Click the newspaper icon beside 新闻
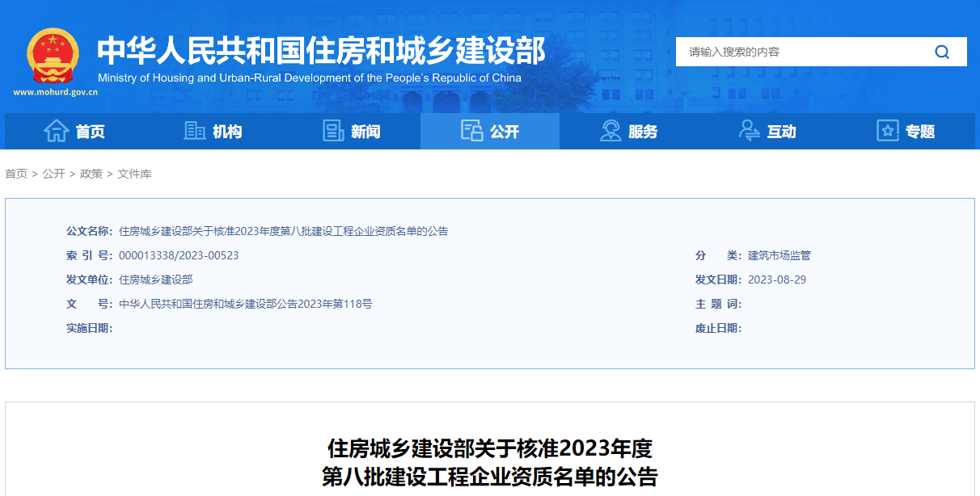Viewport: 980px width, 496px height. pos(333,131)
